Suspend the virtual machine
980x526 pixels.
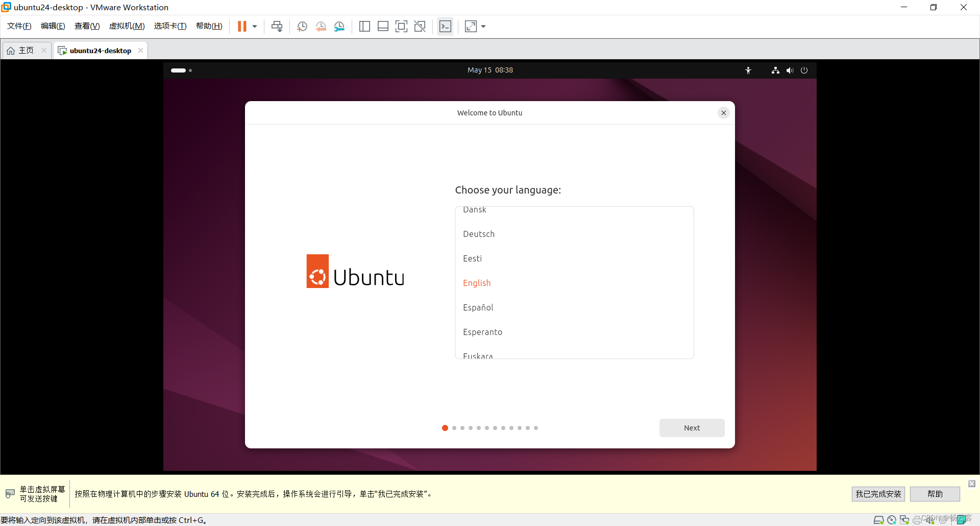point(242,26)
